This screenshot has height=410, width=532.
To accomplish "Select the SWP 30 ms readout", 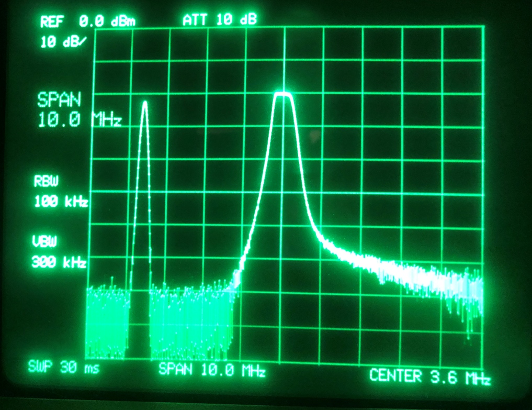I will 64,367.
